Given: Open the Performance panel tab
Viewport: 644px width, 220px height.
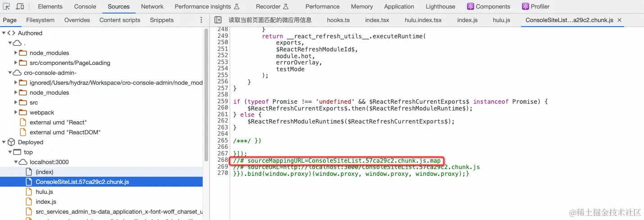Looking at the screenshot, I should pyautogui.click(x=322, y=6).
